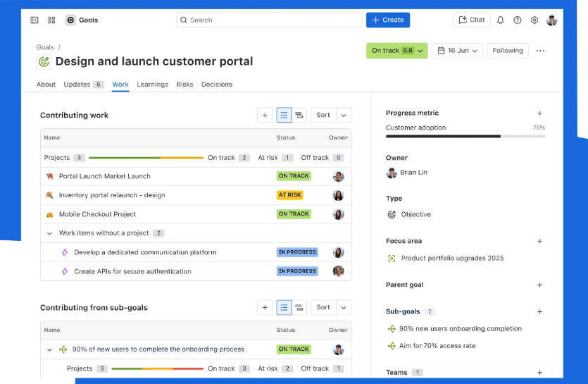Click the Following button
The width and height of the screenshot is (588, 384).
point(508,51)
